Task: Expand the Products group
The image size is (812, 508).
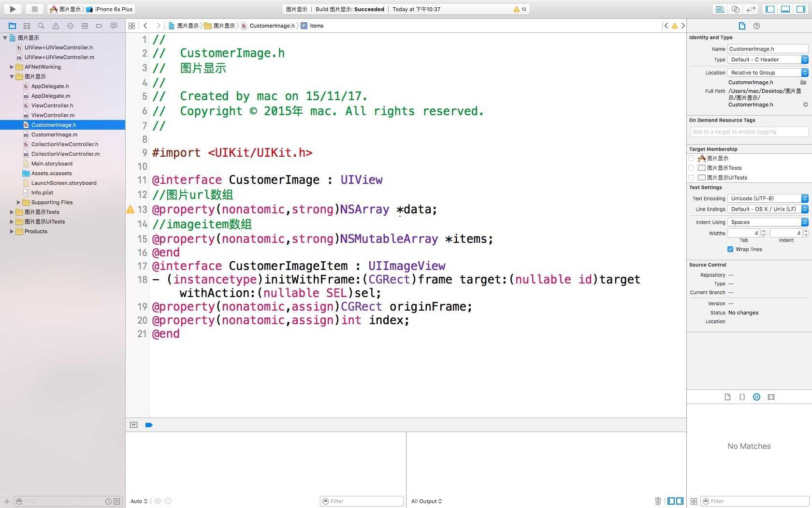Action: pyautogui.click(x=12, y=231)
